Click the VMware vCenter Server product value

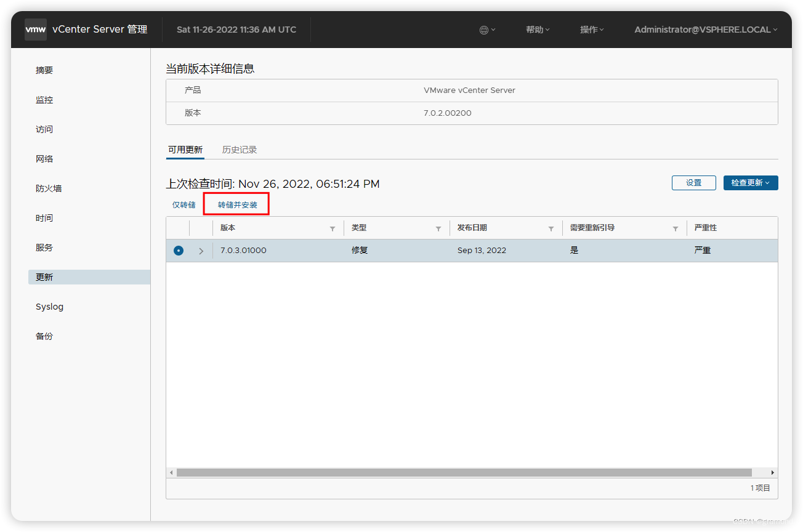(470, 90)
